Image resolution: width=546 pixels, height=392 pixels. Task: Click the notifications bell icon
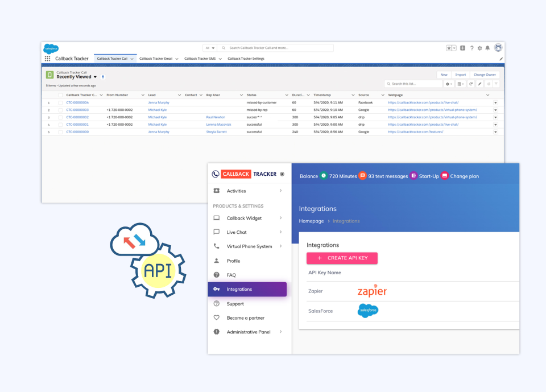[x=487, y=48]
